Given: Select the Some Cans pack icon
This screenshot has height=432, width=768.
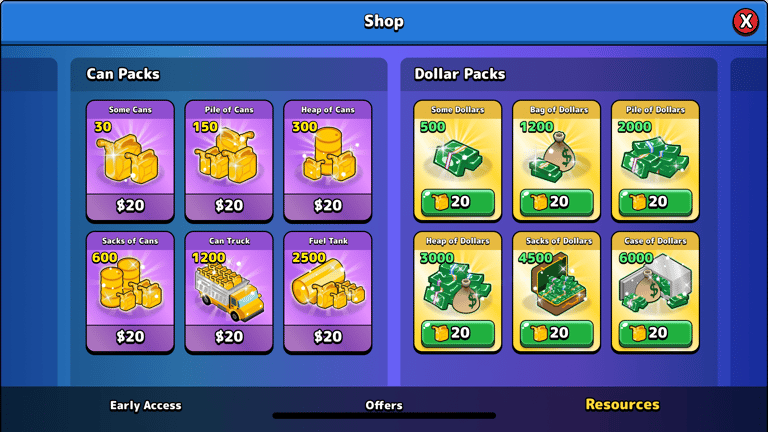Looking at the screenshot, I should tap(128, 159).
